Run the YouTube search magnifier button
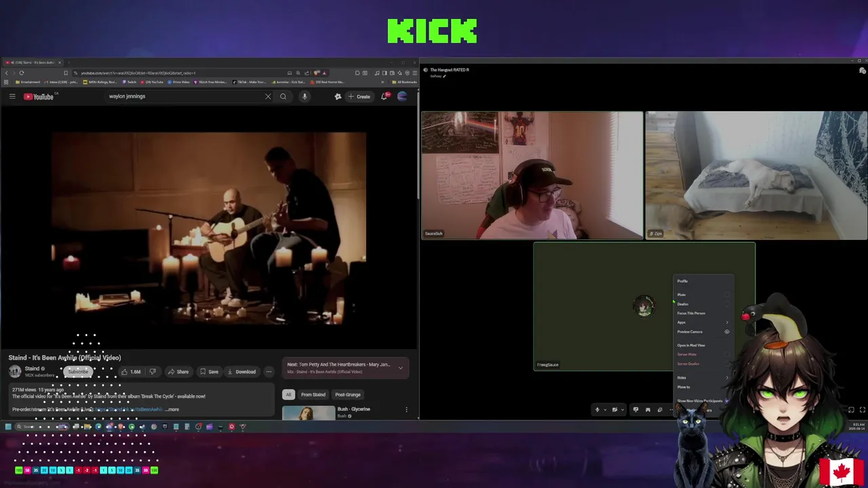 tap(283, 96)
